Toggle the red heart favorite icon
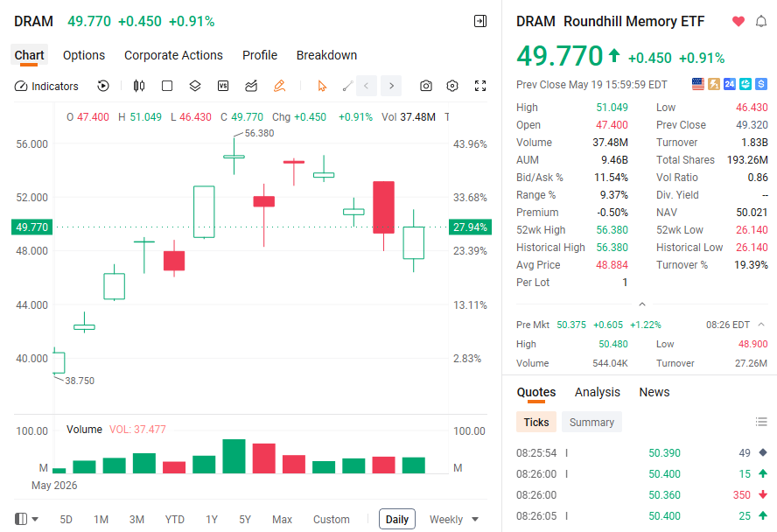This screenshot has height=532, width=777. pyautogui.click(x=738, y=21)
